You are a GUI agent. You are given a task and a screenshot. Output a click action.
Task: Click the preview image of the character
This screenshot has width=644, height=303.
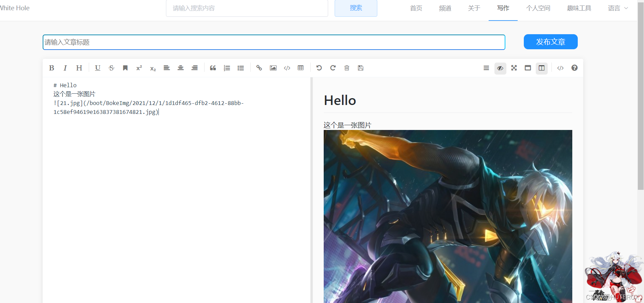click(x=448, y=216)
